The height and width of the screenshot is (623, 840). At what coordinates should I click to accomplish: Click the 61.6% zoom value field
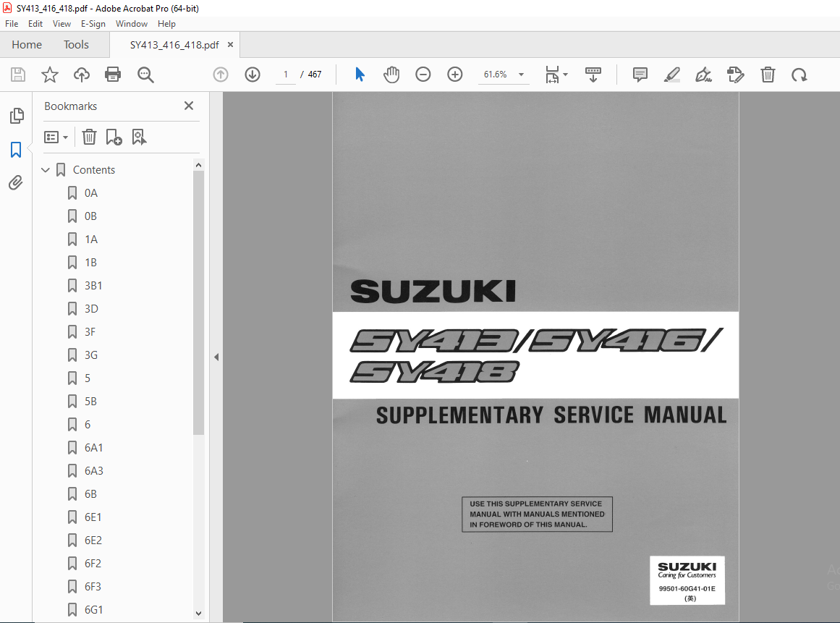tap(496, 75)
